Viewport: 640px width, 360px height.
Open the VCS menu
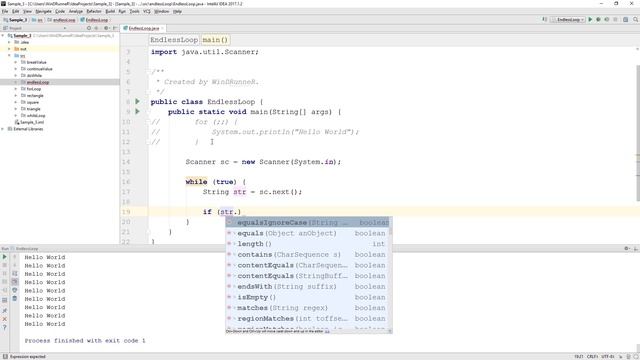point(147,11)
